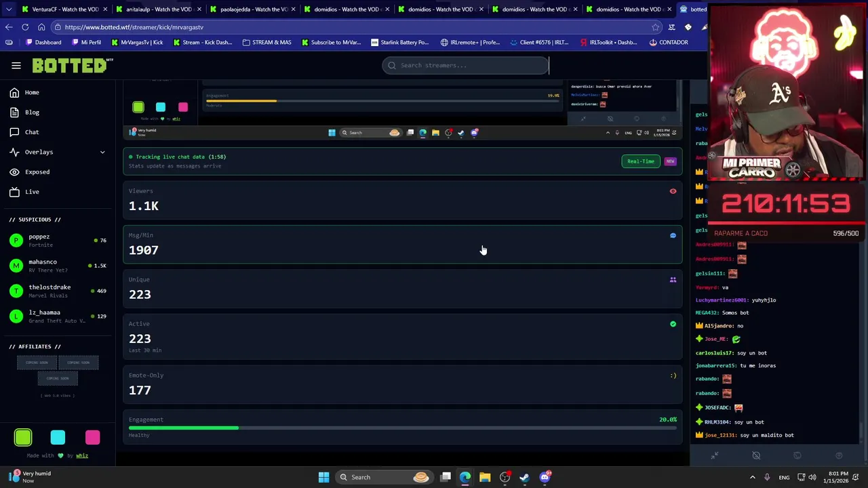Choose the pink theme swatch in sidebar
The width and height of the screenshot is (868, 488).
pos(92,438)
